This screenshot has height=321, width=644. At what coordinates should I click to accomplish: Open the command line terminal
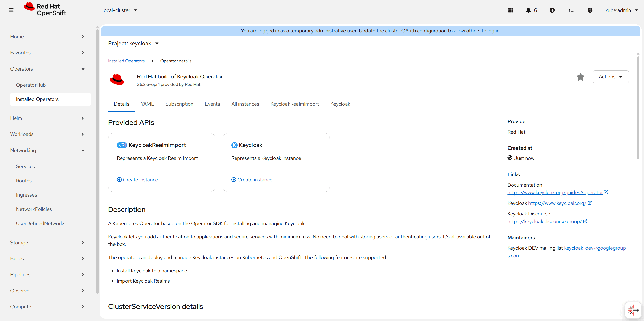click(x=571, y=10)
